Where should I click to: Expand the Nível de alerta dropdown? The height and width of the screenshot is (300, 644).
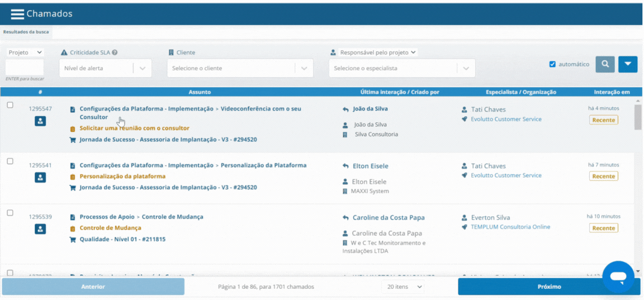142,68
